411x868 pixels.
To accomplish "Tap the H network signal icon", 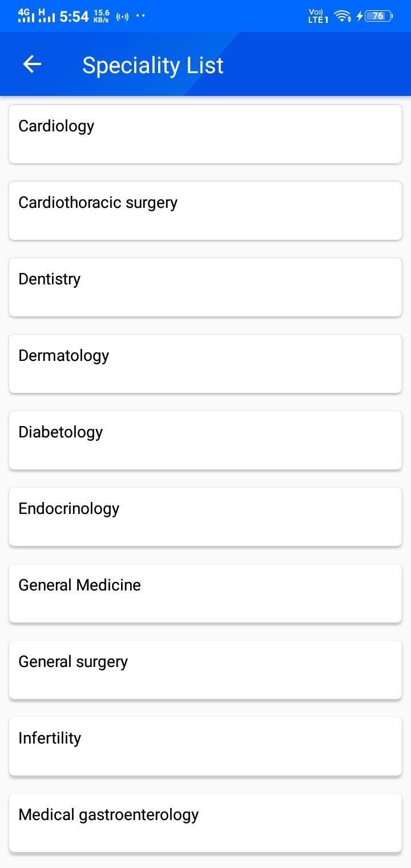I will pyautogui.click(x=46, y=15).
